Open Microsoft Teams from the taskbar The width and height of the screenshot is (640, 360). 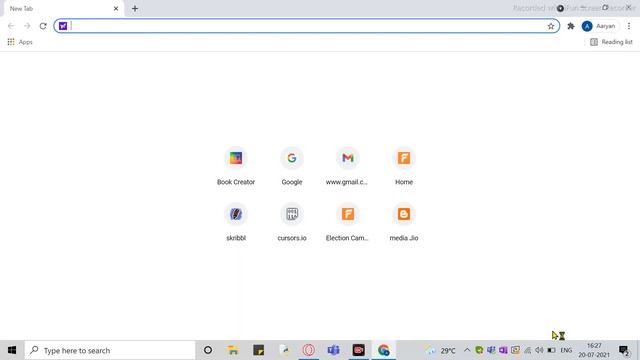coord(333,350)
